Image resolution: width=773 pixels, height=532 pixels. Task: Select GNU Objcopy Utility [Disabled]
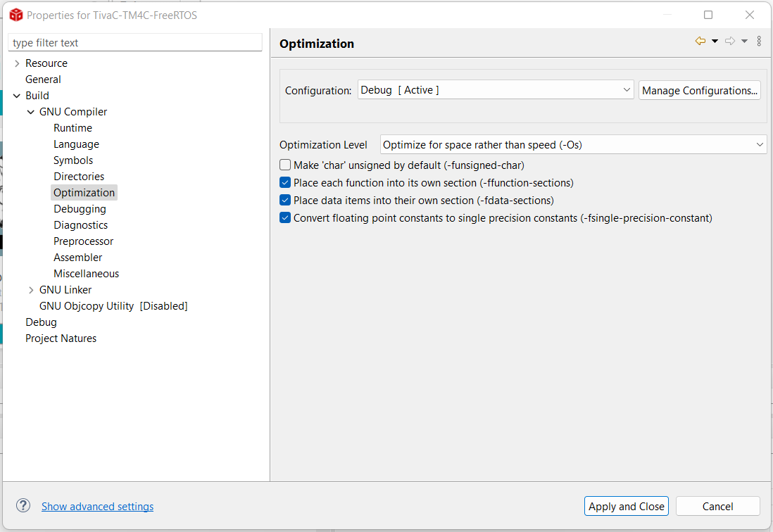[113, 306]
